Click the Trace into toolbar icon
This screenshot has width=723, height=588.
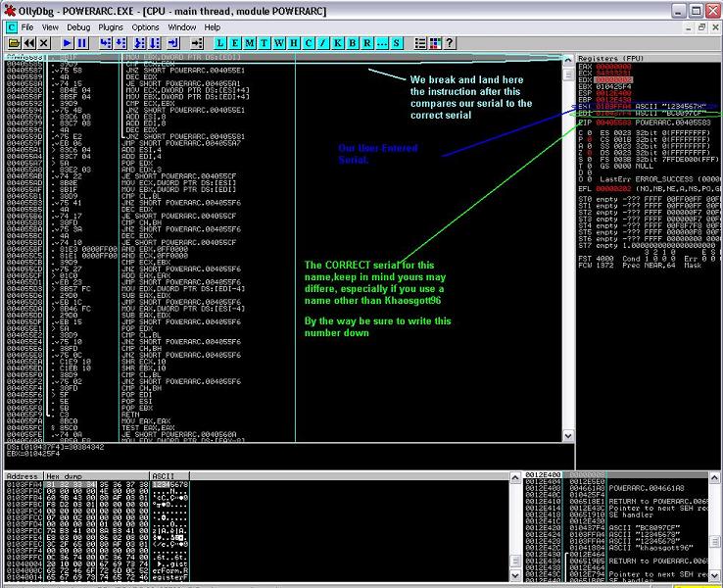[x=139, y=43]
